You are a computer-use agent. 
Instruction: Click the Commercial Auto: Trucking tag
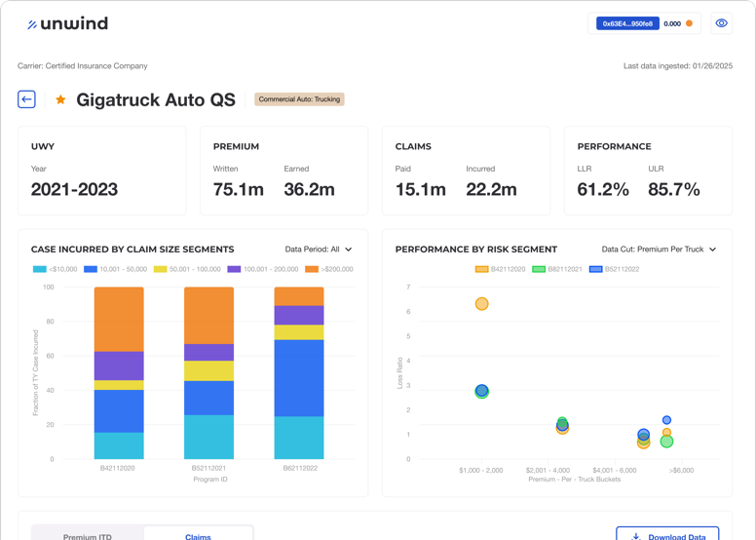coord(299,99)
